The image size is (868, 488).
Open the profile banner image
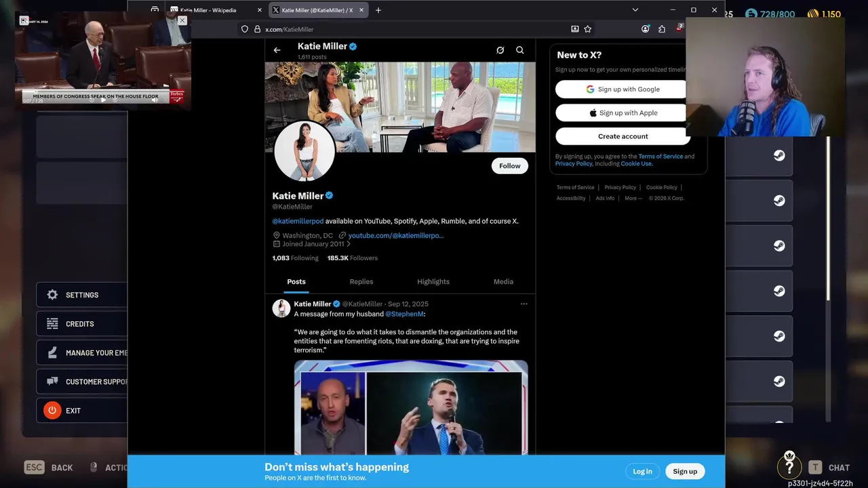[400, 107]
